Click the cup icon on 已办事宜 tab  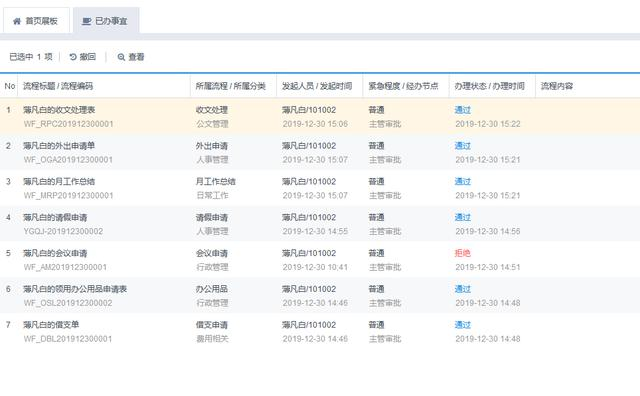tap(87, 21)
